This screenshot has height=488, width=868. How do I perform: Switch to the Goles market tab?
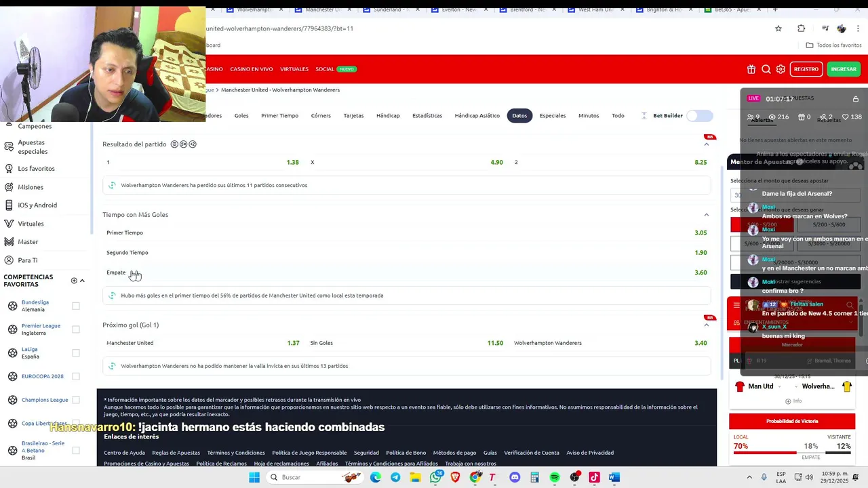tap(241, 116)
